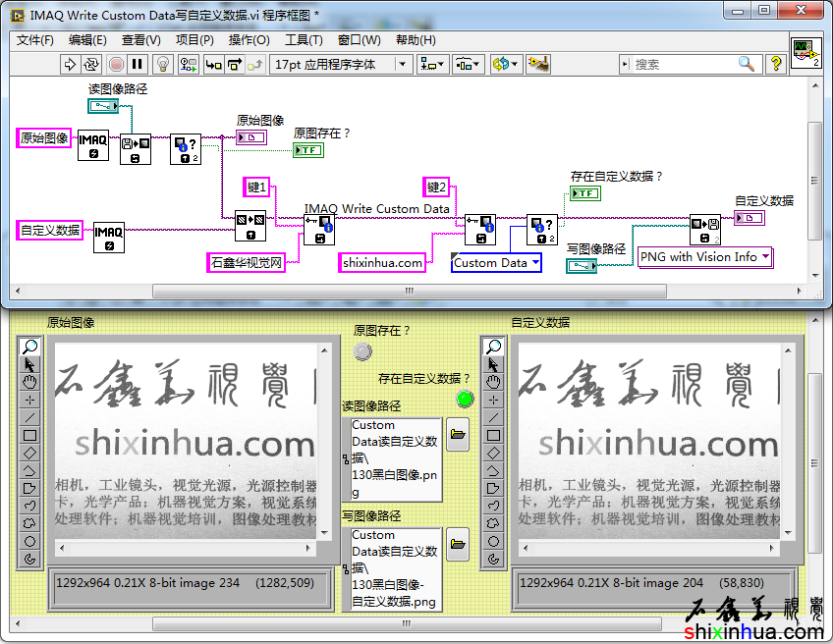Viewport: 833px width, 644px height.
Task: Open context help with the question mark icon
Action: [x=776, y=64]
